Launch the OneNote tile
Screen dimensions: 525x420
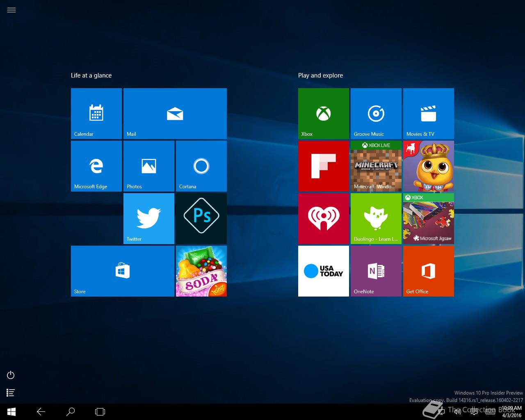pyautogui.click(x=376, y=271)
